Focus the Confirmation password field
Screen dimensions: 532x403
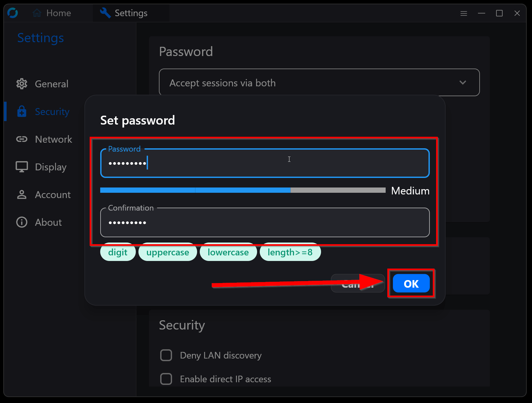coord(265,222)
